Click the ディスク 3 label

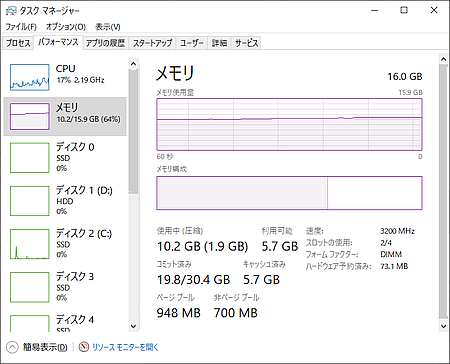(x=75, y=276)
